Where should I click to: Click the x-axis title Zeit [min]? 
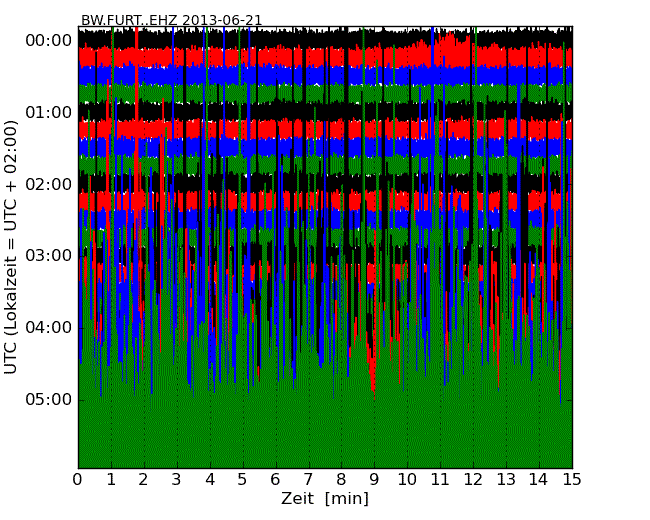(325, 499)
